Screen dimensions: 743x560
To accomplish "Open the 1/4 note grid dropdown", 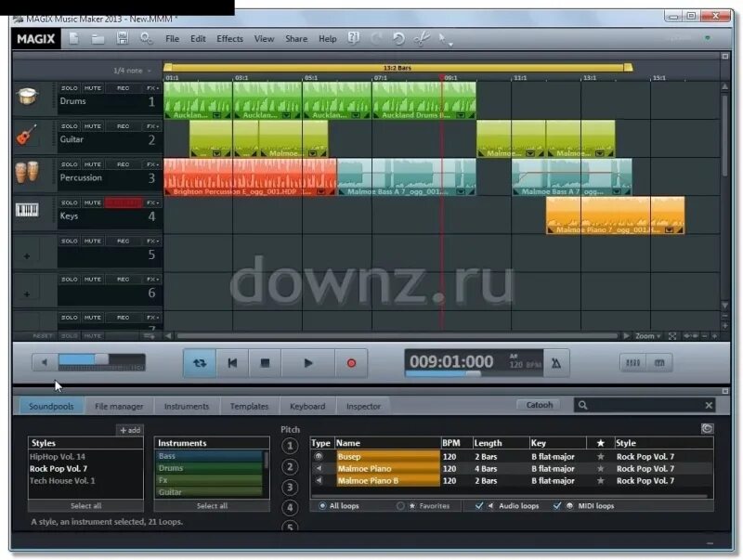I will (132, 71).
